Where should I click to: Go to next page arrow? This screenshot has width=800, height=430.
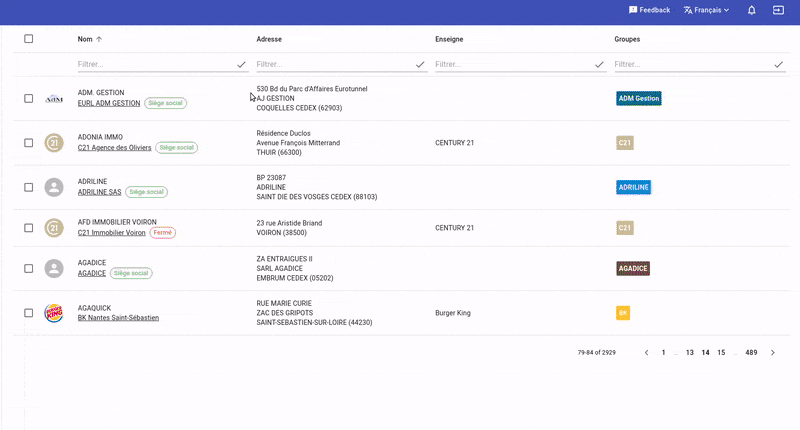click(771, 353)
